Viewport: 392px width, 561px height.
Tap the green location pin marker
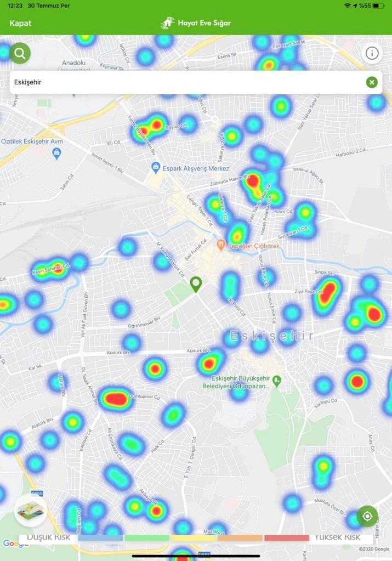196,284
